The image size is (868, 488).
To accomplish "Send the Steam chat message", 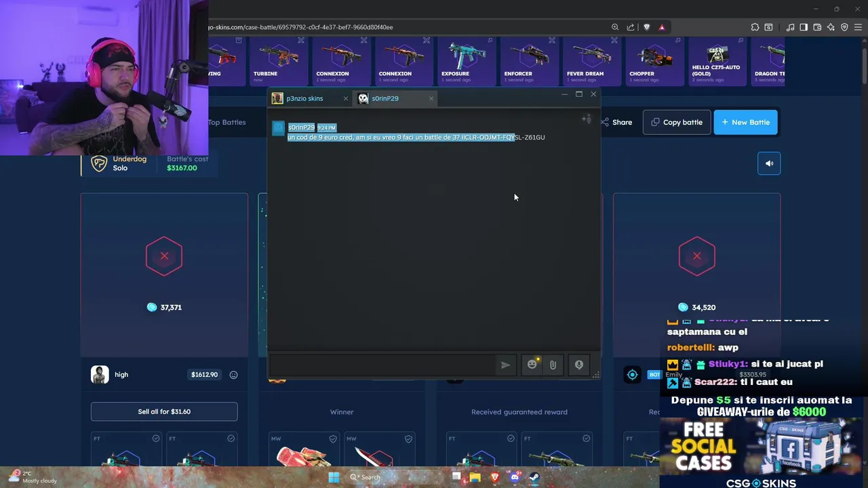I will click(x=505, y=365).
